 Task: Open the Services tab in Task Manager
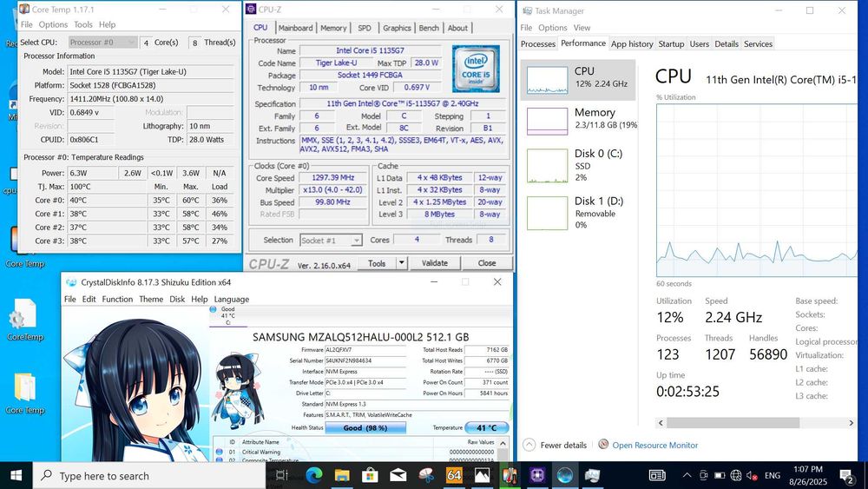(758, 43)
